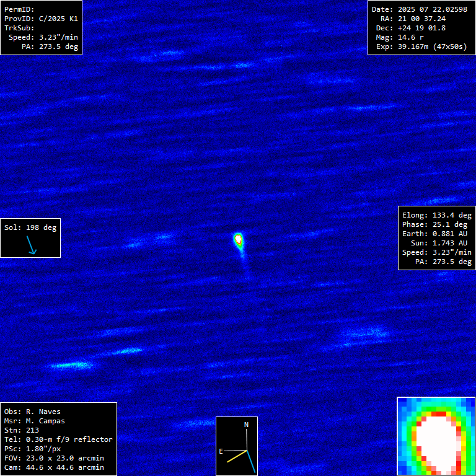Click the 'PSc: 1.80"/px' text

(32, 449)
